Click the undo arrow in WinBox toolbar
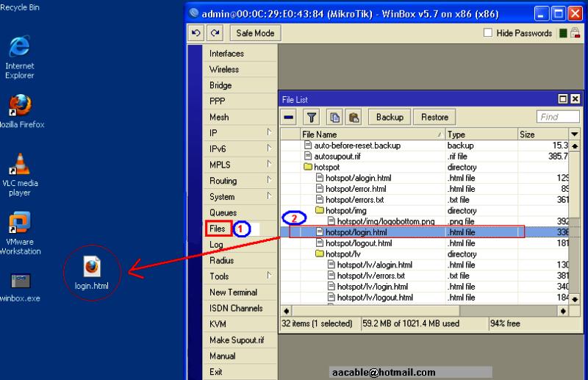The height and width of the screenshot is (380, 588). click(196, 33)
